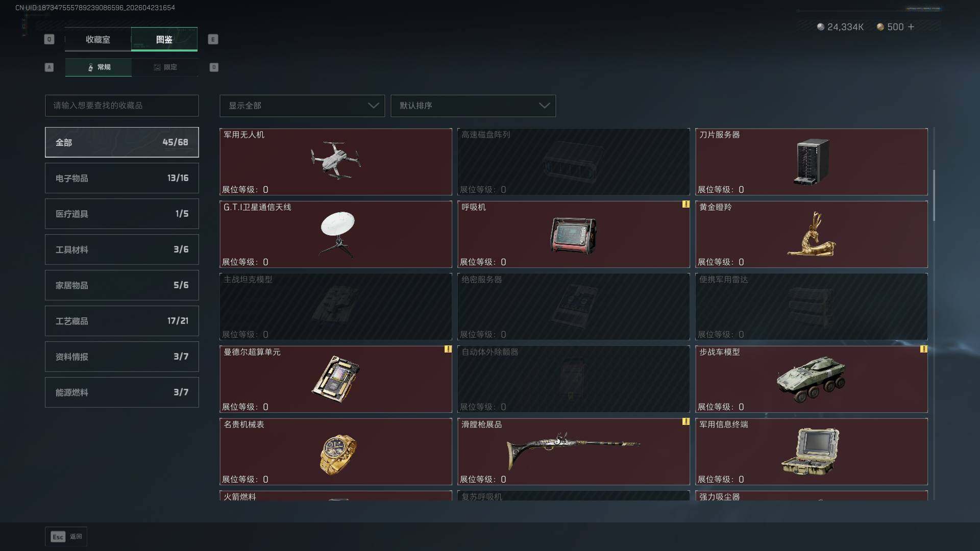Screen dimensions: 980x551
Task: Select the 常规 collection toggle
Action: [99, 67]
